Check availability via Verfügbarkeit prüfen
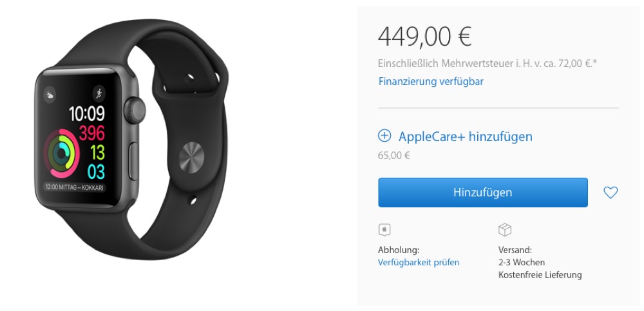This screenshot has height=311, width=644. point(419,262)
